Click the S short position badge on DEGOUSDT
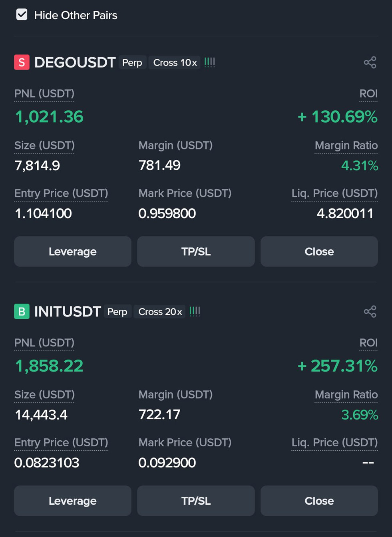 point(21,62)
